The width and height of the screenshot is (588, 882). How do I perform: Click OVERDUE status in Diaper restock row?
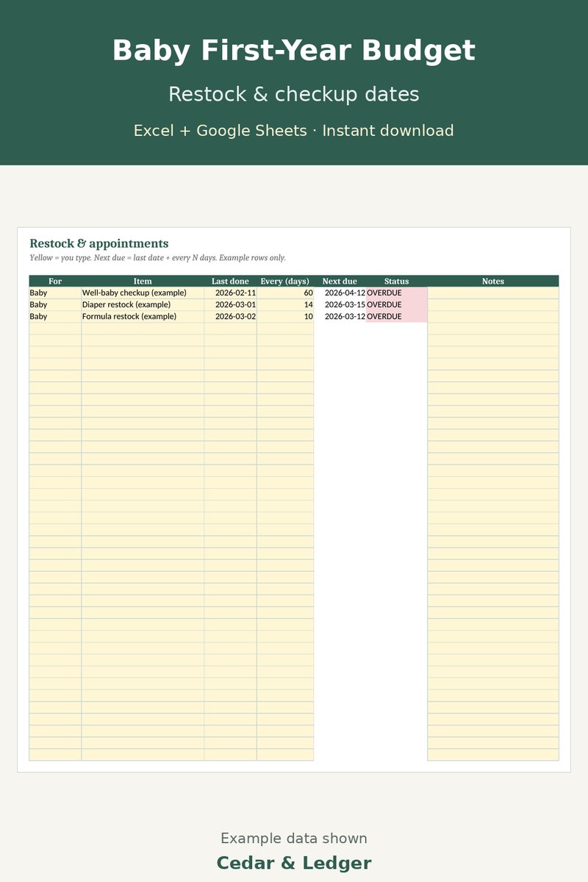click(396, 304)
